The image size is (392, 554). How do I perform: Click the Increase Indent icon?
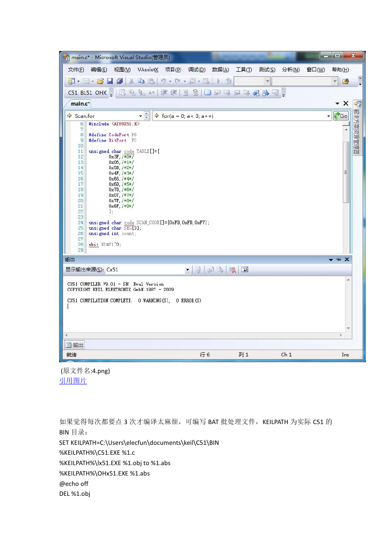click(173, 93)
